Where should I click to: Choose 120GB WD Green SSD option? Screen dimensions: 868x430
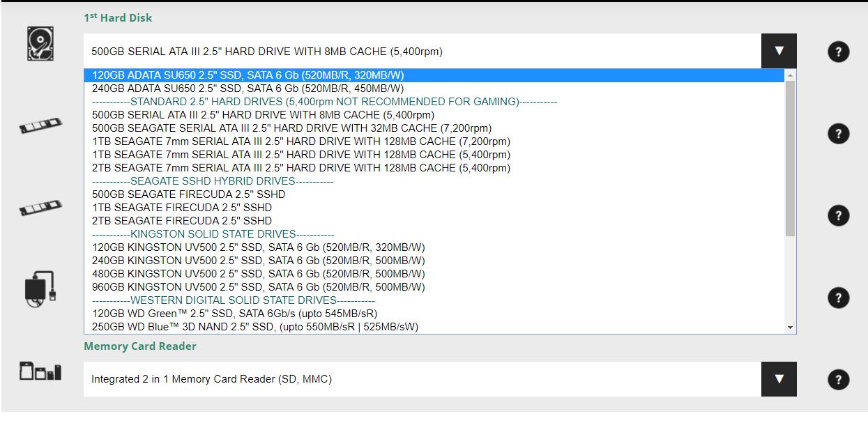[x=434, y=314]
